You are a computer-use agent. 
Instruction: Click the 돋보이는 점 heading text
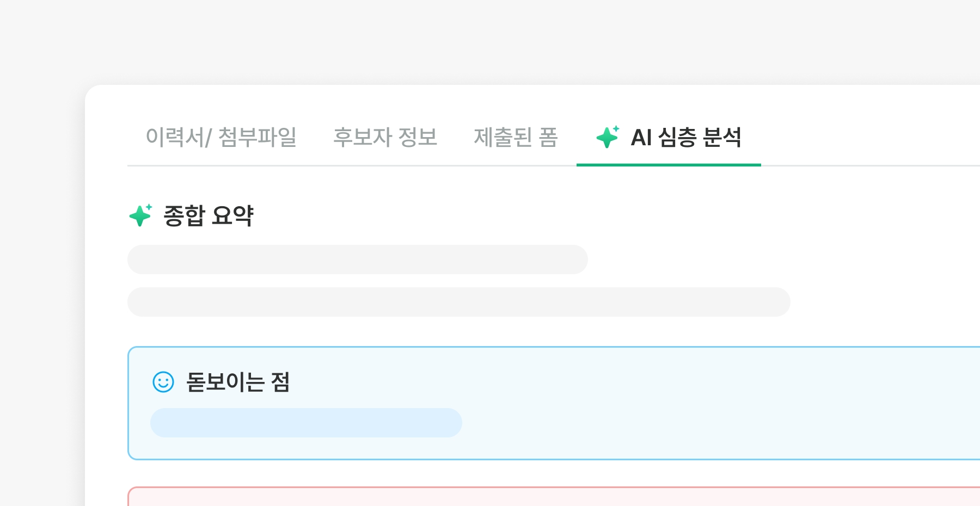pyautogui.click(x=238, y=382)
